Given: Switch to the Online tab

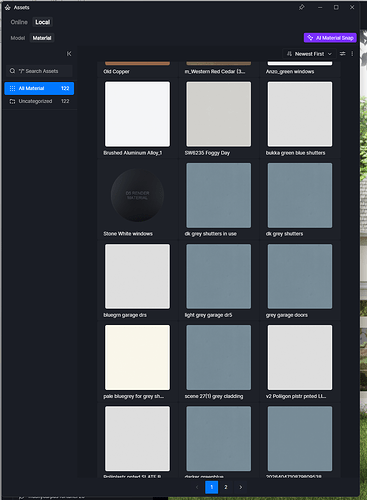Looking at the screenshot, I should click(x=19, y=22).
